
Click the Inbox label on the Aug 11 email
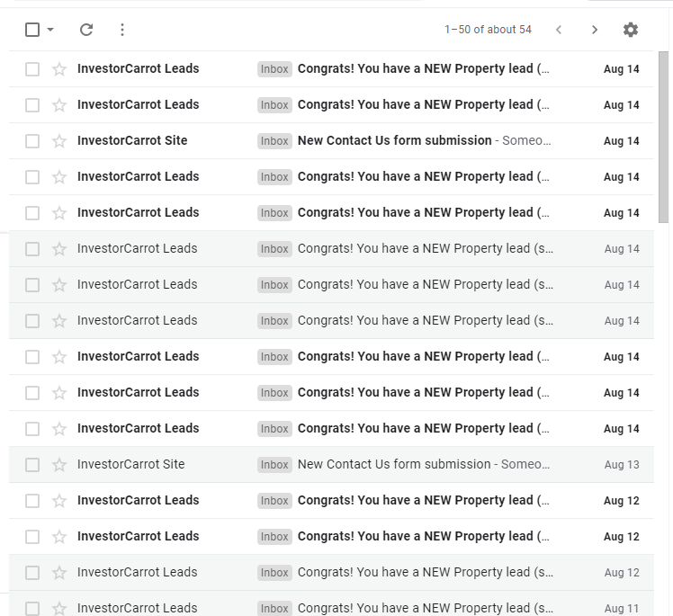[274, 608]
